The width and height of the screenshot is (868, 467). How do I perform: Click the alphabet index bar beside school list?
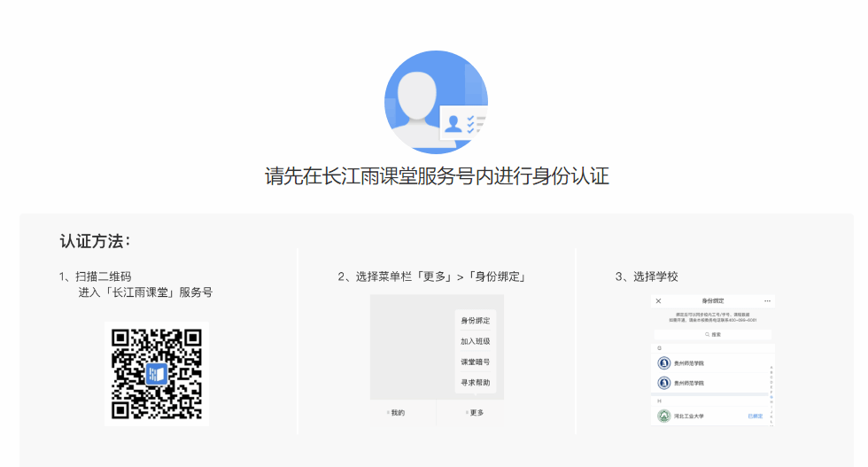(771, 394)
